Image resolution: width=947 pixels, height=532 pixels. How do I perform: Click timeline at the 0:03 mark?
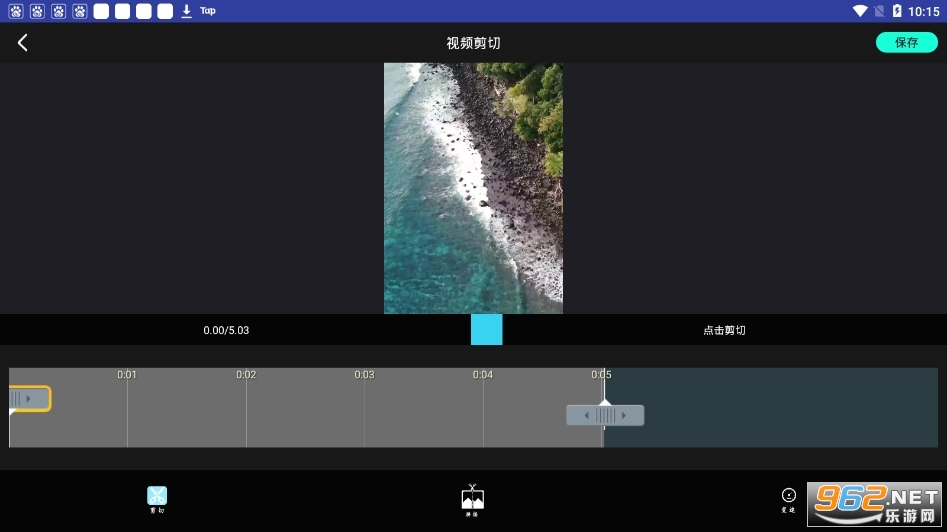[x=364, y=374]
